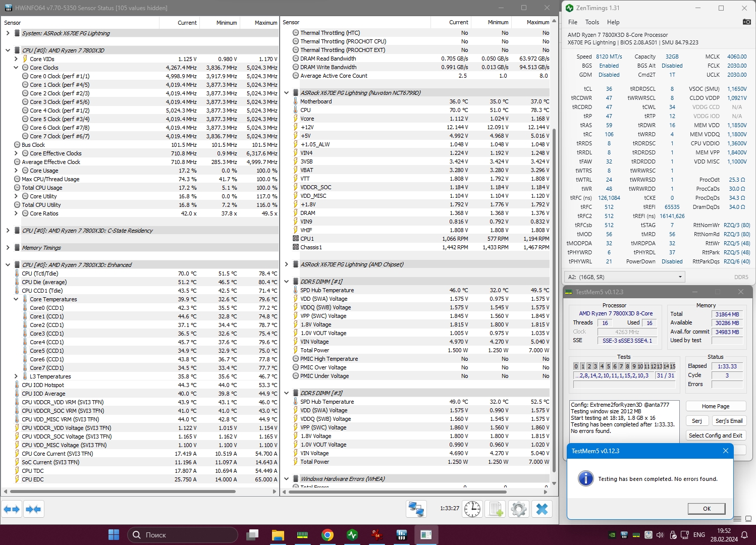
Task: Click the ENG language indicator
Action: tap(699, 535)
